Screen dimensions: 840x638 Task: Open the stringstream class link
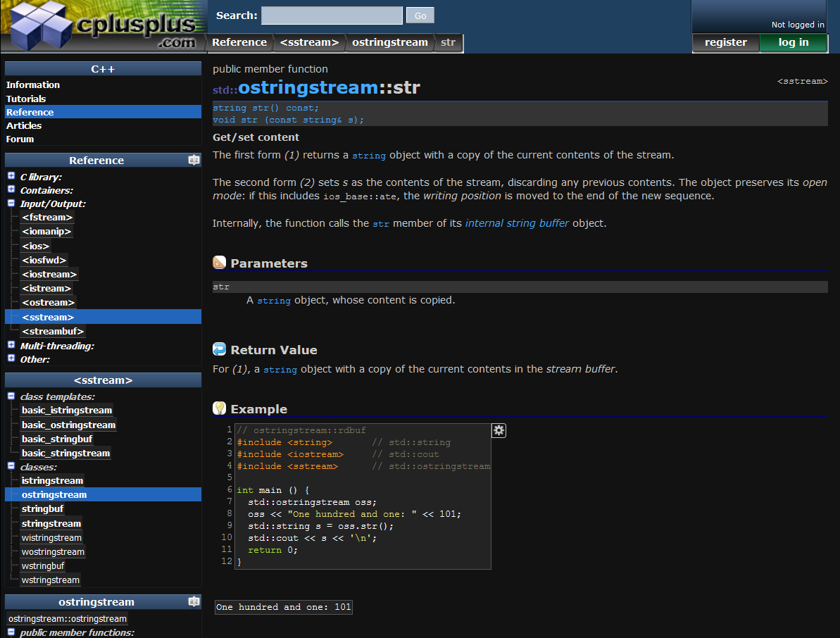coord(51,523)
